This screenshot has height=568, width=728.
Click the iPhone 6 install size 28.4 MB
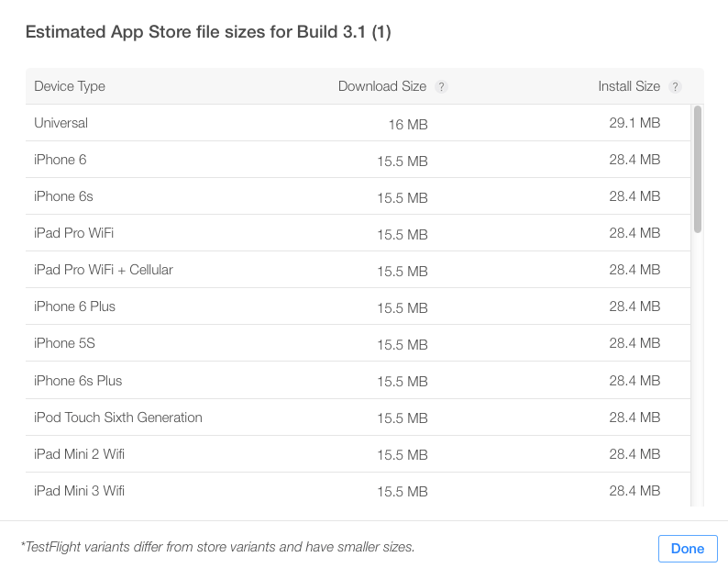point(634,160)
